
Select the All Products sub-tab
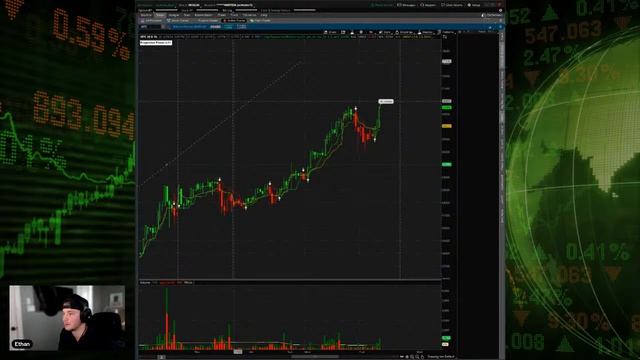point(152,20)
